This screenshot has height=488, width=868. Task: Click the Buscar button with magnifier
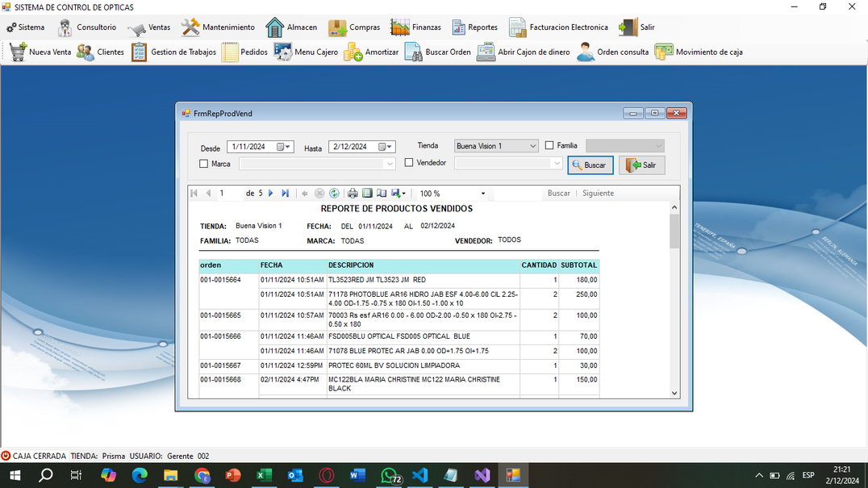pos(590,165)
